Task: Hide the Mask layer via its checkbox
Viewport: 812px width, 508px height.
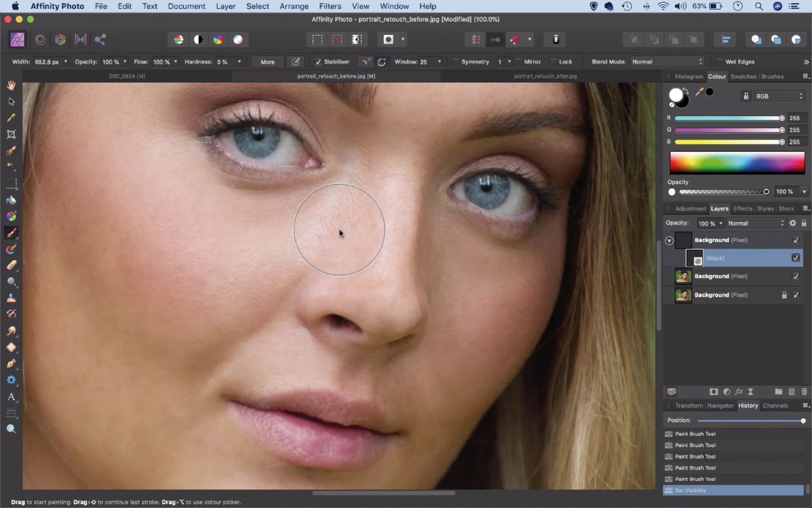Action: [796, 258]
